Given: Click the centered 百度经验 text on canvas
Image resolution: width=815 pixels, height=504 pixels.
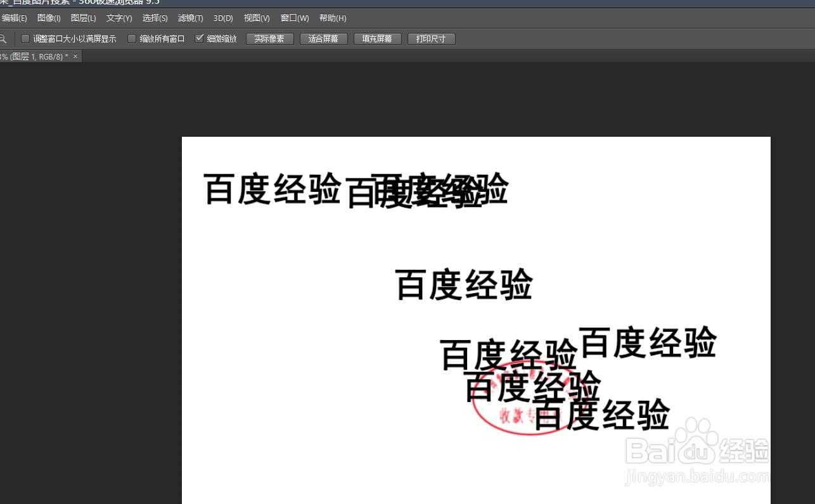Looking at the screenshot, I should [464, 284].
